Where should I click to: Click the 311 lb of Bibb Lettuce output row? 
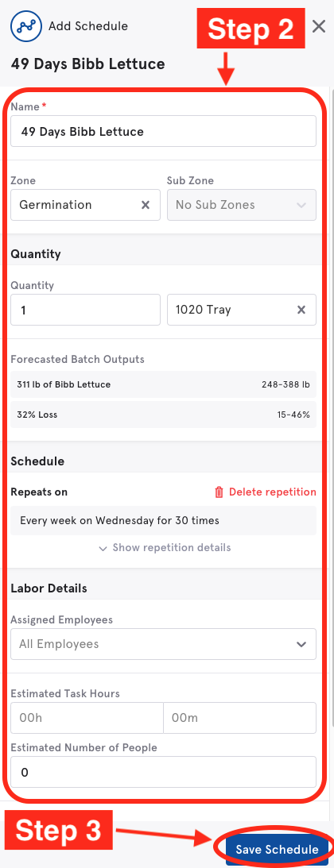163,384
